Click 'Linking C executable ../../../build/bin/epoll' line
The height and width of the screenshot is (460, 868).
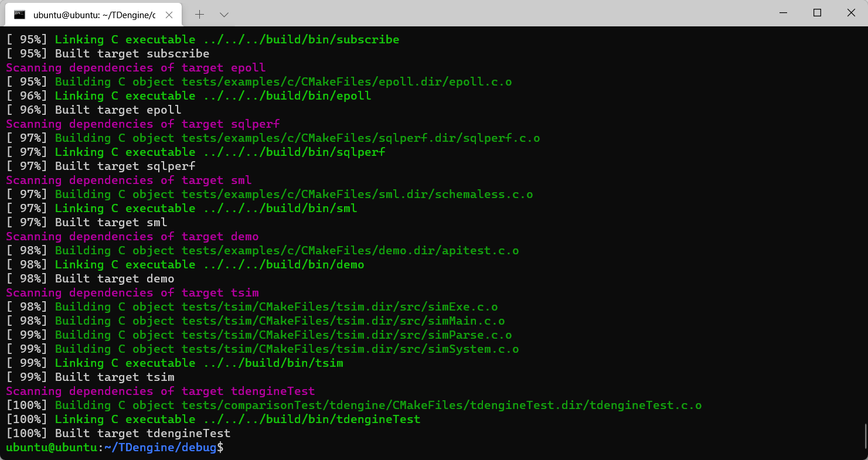(189, 96)
